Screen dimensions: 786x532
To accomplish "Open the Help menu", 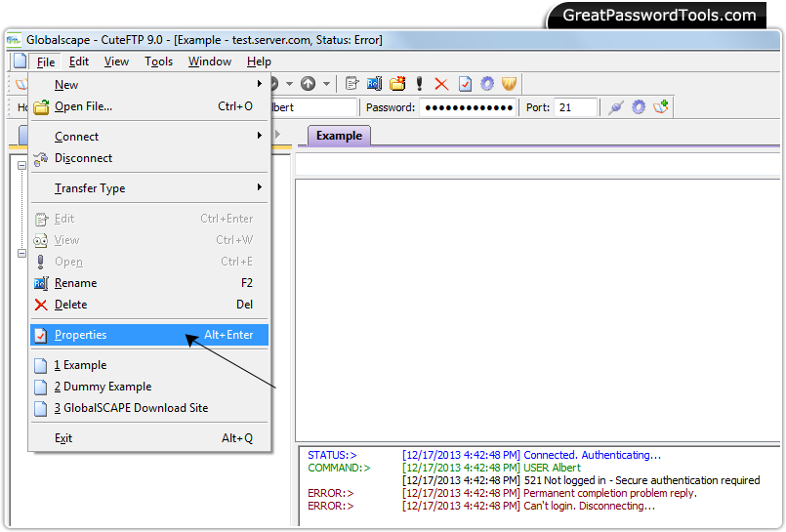I will pyautogui.click(x=259, y=61).
